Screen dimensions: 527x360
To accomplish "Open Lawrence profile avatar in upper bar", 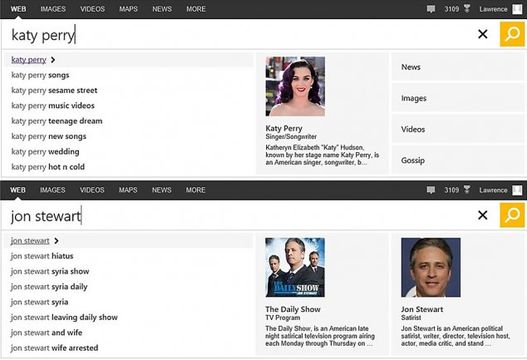I will pyautogui.click(x=517, y=9).
